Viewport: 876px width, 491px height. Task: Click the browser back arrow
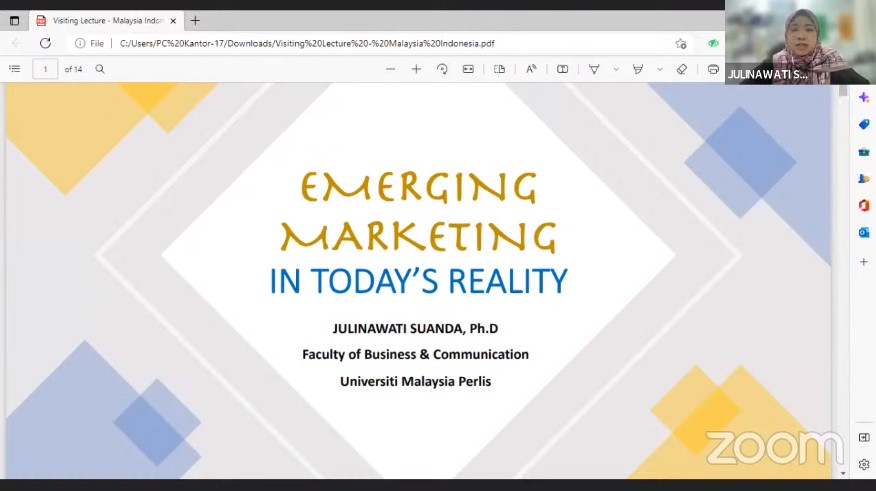(16, 43)
